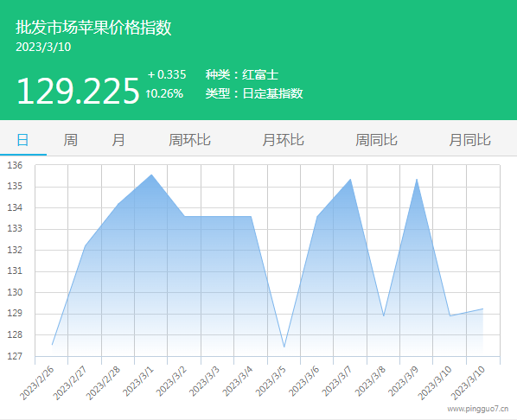
Task: Click the 2023/2/26 x-axis date label
Action: (37, 383)
